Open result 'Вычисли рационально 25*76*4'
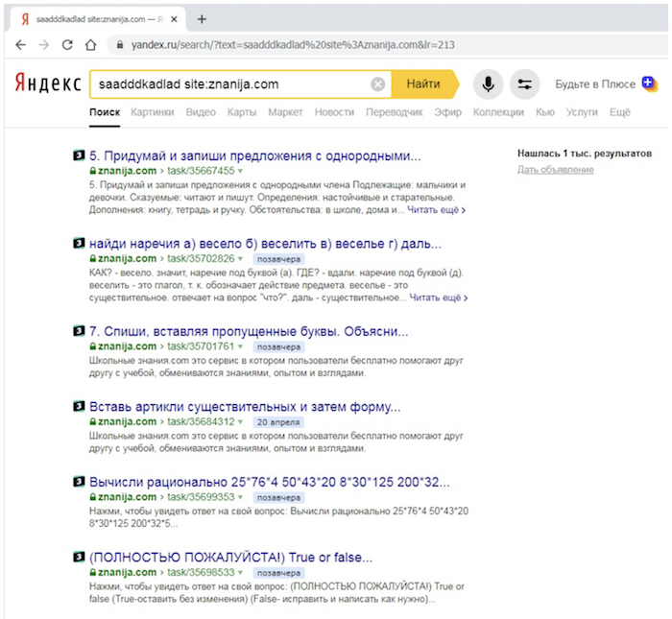This screenshot has height=619, width=672. 270,482
